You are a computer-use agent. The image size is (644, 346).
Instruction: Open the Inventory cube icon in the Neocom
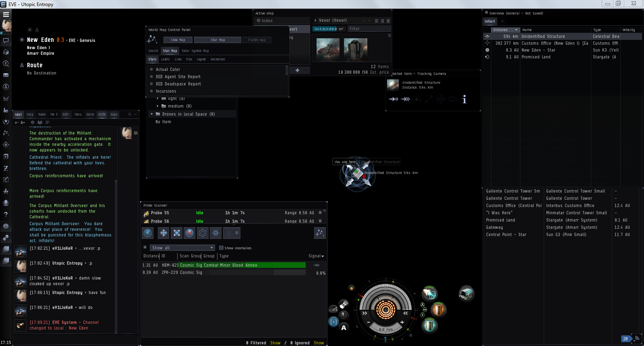(6, 52)
